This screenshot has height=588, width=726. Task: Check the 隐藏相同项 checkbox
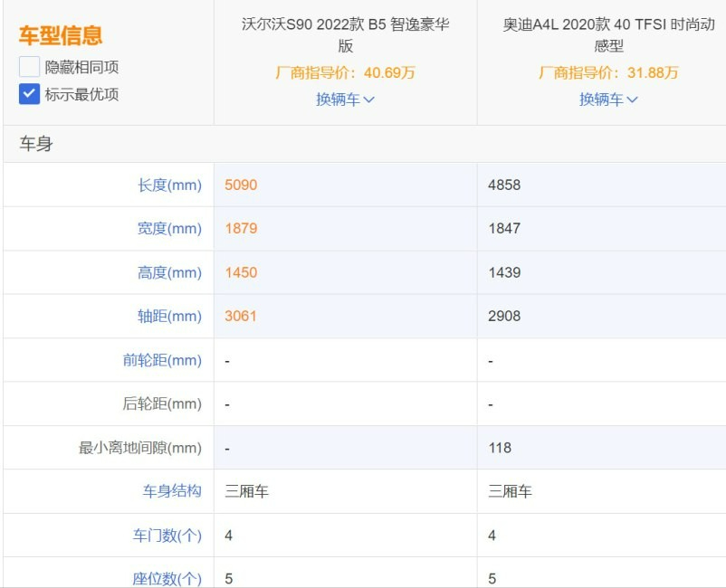pos(30,67)
